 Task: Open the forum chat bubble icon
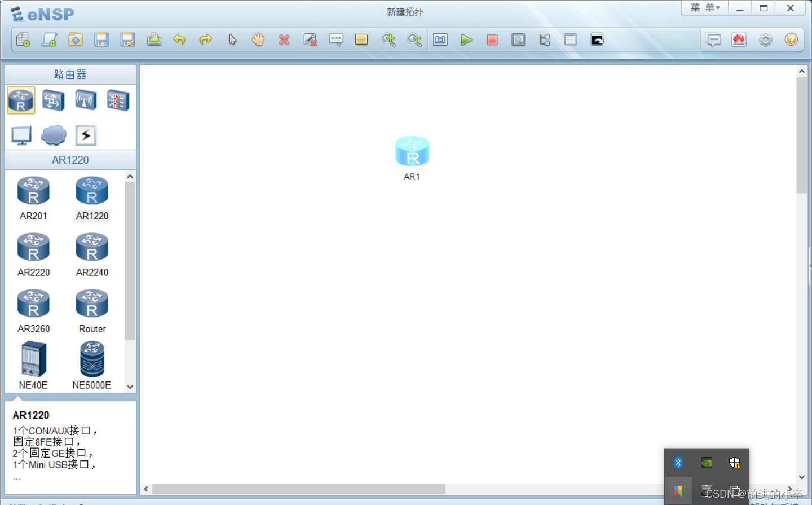point(714,39)
